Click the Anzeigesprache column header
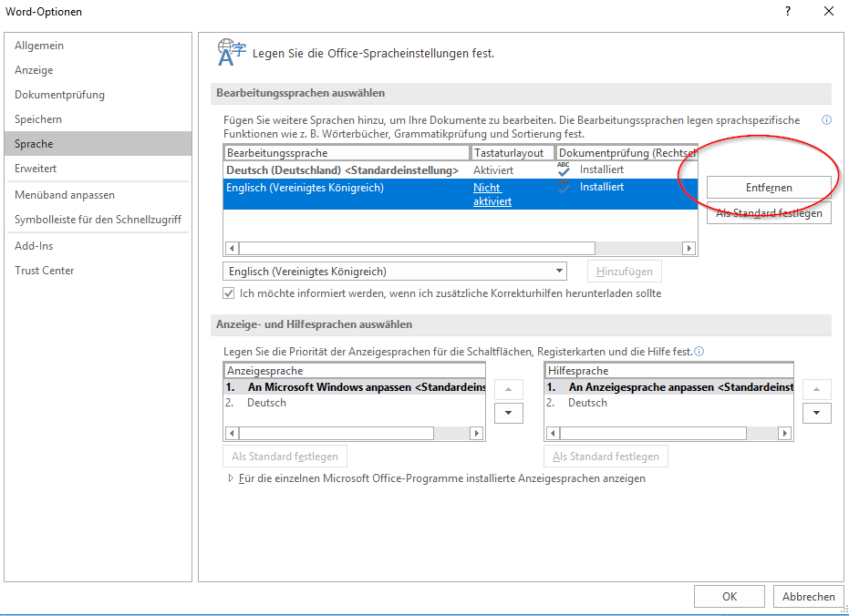Viewport: 849px width, 616px height. coord(355,371)
